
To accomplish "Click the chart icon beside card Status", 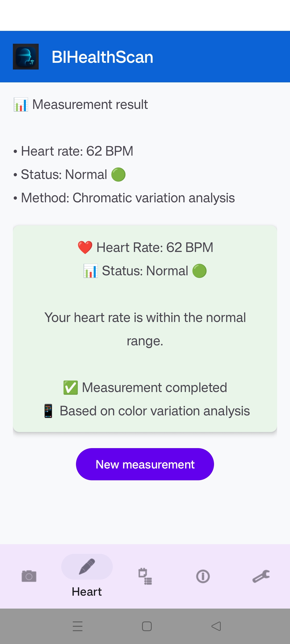I will click(90, 271).
